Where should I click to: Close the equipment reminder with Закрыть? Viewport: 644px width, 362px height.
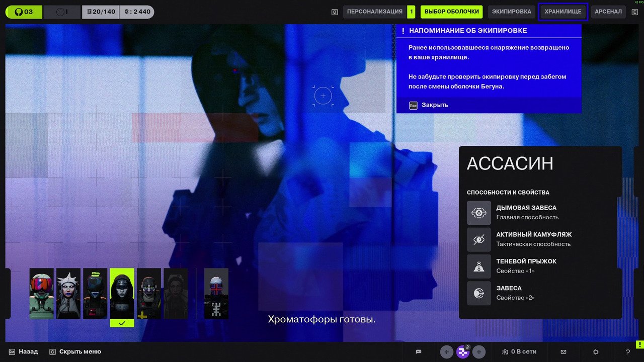click(x=434, y=105)
